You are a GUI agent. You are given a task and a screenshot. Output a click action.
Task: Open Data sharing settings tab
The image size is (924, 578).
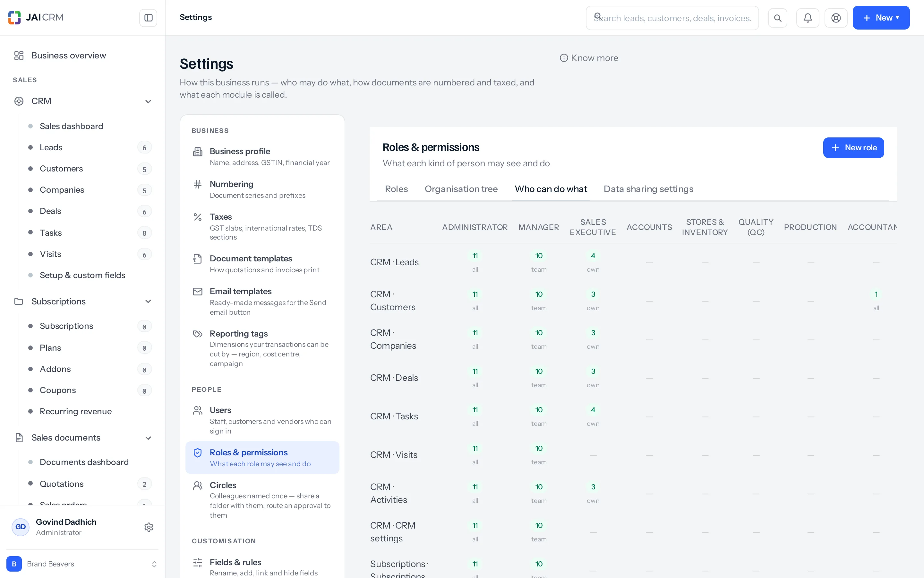point(648,189)
